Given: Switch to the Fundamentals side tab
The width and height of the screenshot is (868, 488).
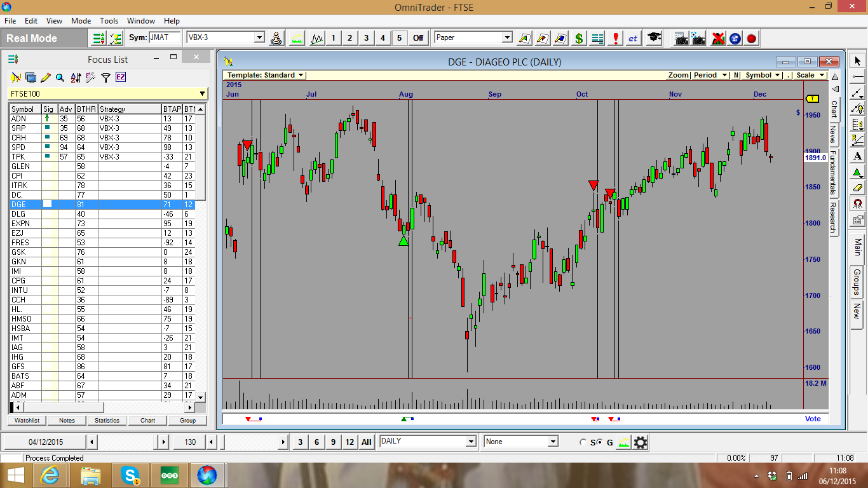Looking at the screenshot, I should click(x=834, y=172).
